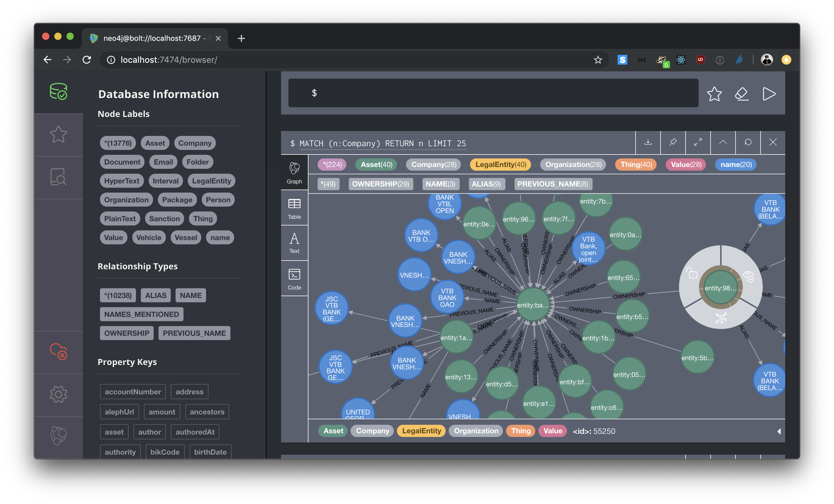Switch to the Graph view
The image size is (834, 504).
point(294,172)
